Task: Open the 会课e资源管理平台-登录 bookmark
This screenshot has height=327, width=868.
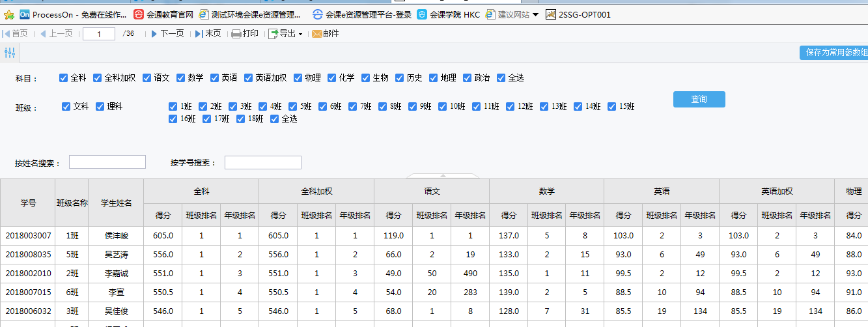Action: [x=362, y=14]
